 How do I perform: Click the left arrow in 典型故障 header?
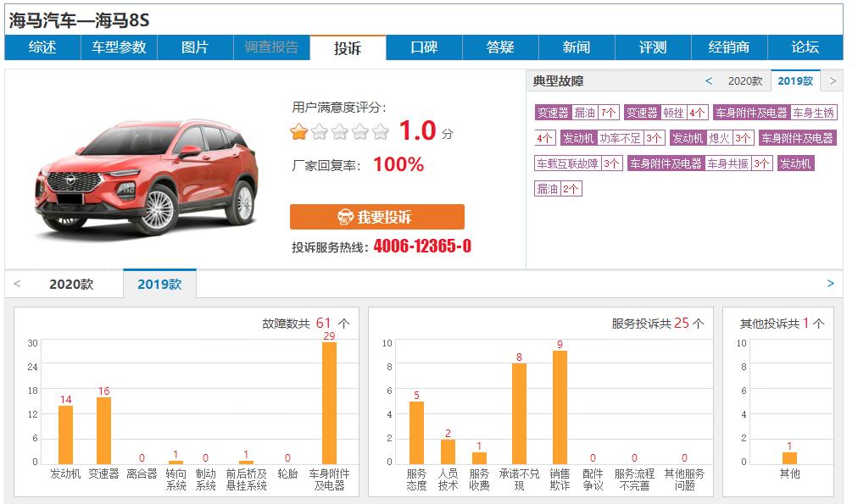[709, 80]
